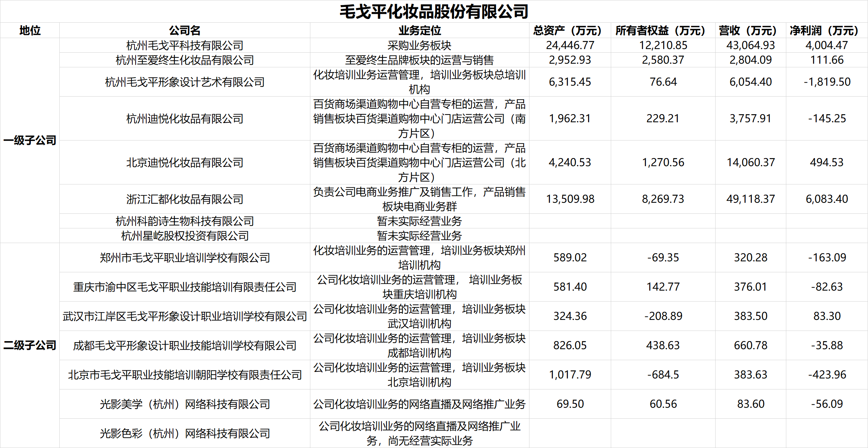Select total assets value 2,952.93
Image resolution: width=868 pixels, height=448 pixels.
[570, 60]
